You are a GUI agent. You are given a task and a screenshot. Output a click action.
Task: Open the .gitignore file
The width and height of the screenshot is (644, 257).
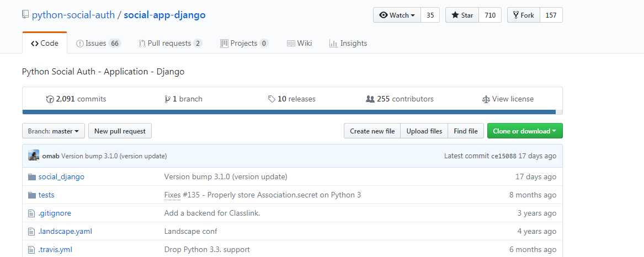[x=55, y=213]
